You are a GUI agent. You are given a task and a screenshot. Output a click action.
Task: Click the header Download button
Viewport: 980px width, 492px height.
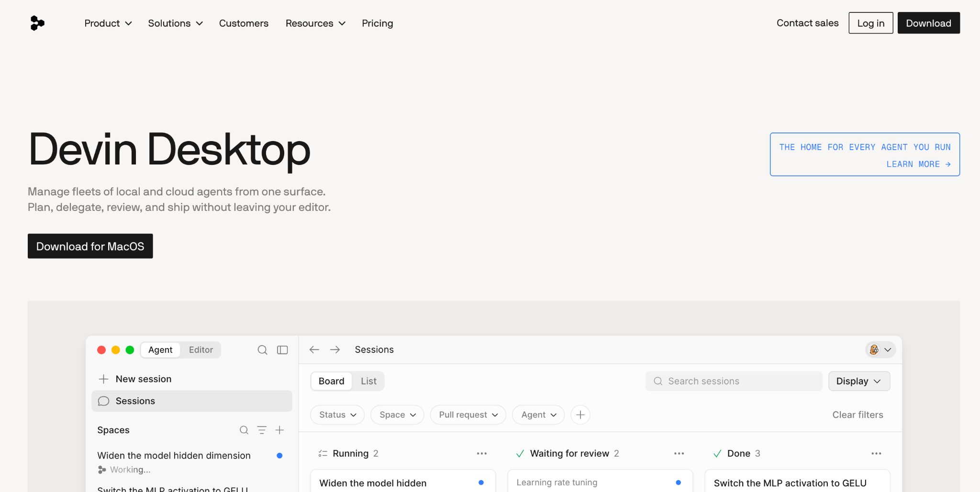929,23
